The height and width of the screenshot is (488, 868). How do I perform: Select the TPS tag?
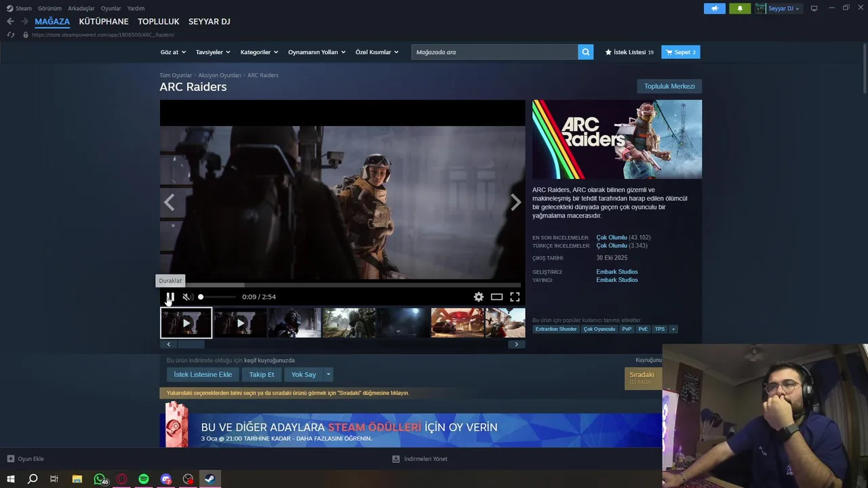point(660,329)
